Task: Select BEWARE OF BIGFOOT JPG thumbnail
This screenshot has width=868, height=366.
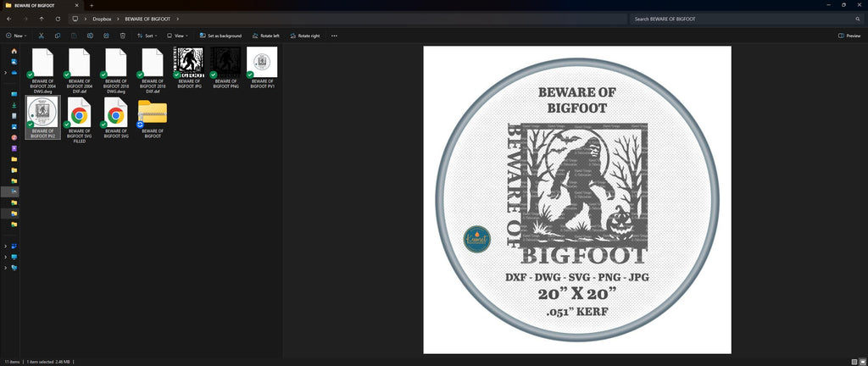Action: coord(189,68)
